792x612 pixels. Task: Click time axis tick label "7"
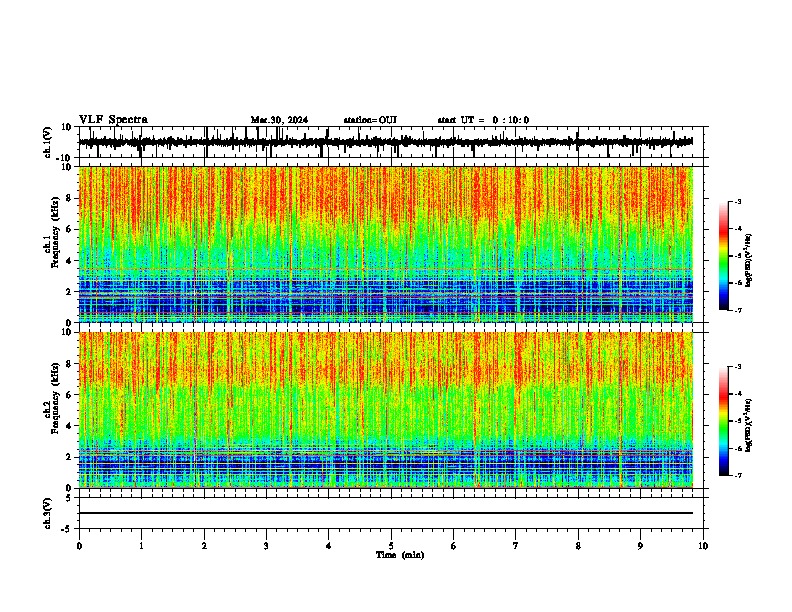point(516,546)
